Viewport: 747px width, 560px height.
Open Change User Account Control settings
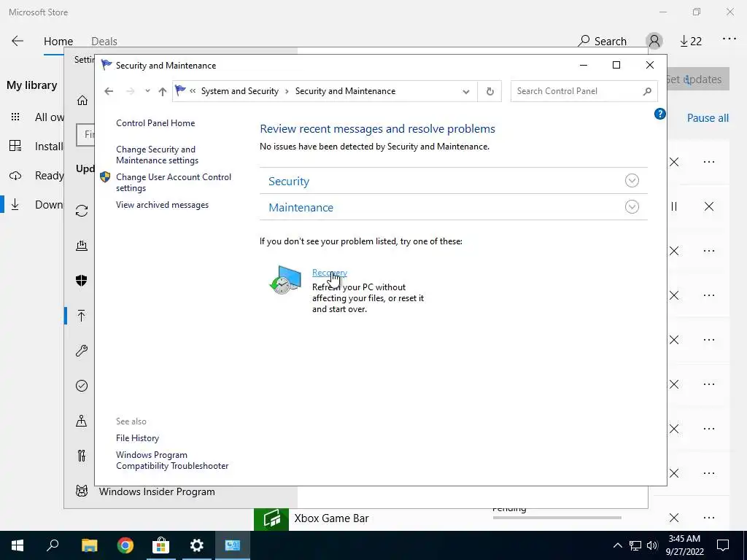174,182
